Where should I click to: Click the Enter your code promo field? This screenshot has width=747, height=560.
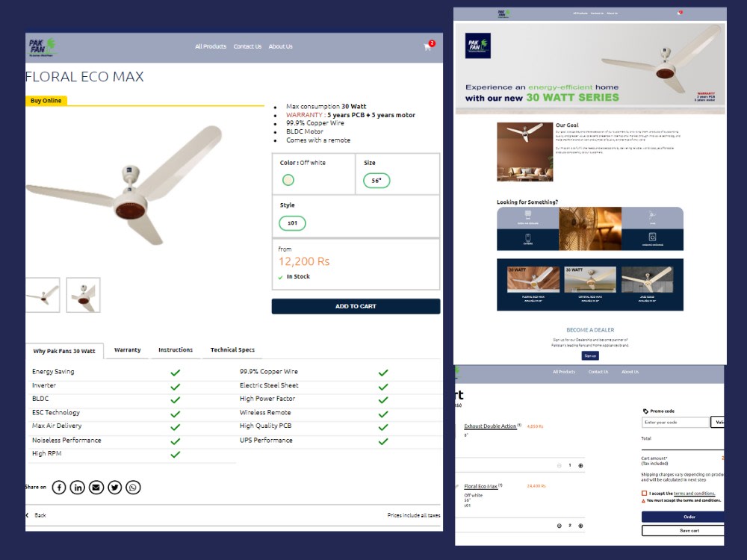point(675,422)
